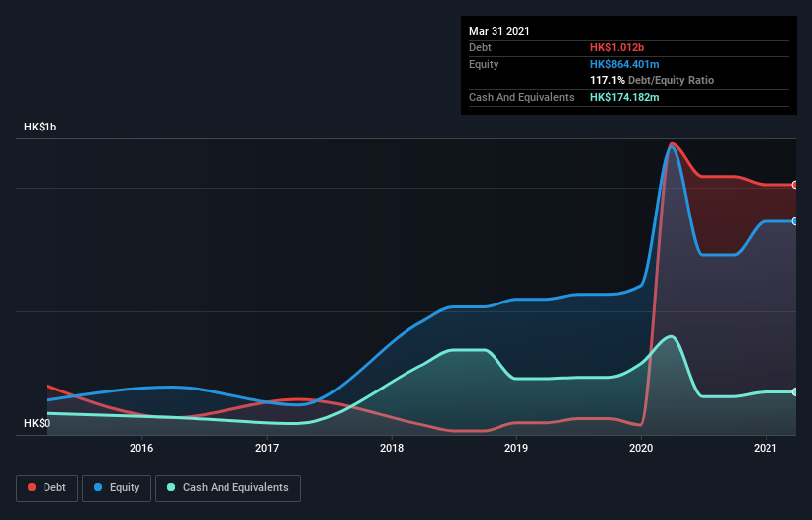Click the Mar 31 2021 tooltip date
The width and height of the screenshot is (812, 520).
point(499,31)
